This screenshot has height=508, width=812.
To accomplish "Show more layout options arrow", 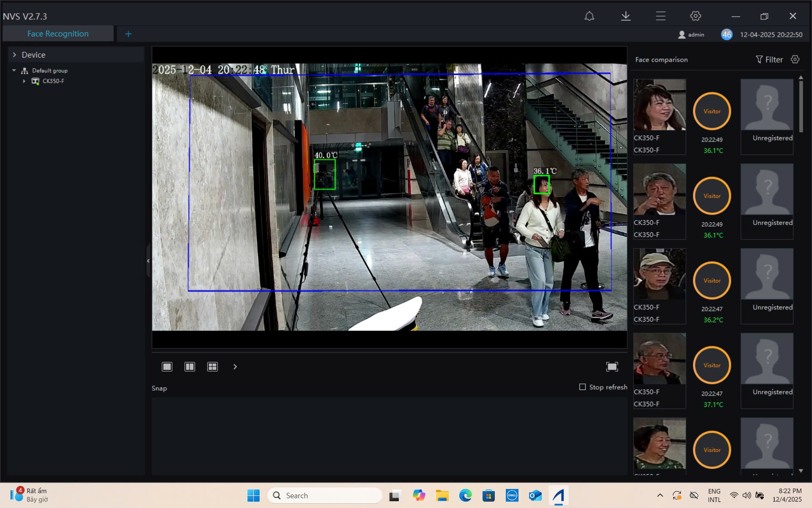I will click(235, 367).
